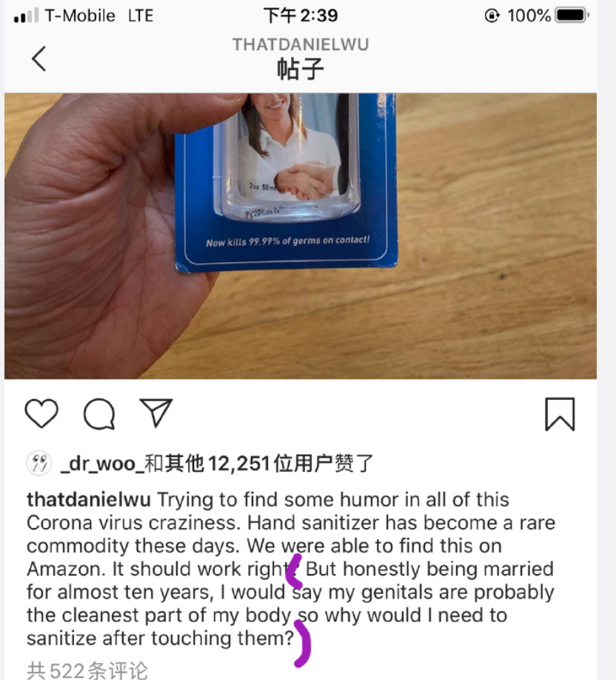Tap the 帖子 page heading
This screenshot has height=680, width=616.
pyautogui.click(x=301, y=69)
